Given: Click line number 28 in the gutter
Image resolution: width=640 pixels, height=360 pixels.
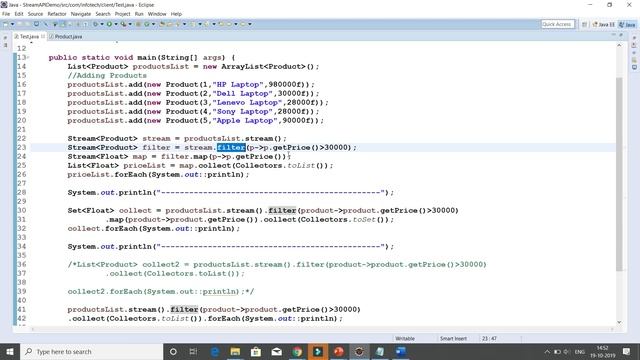Looking at the screenshot, I should point(22,192).
